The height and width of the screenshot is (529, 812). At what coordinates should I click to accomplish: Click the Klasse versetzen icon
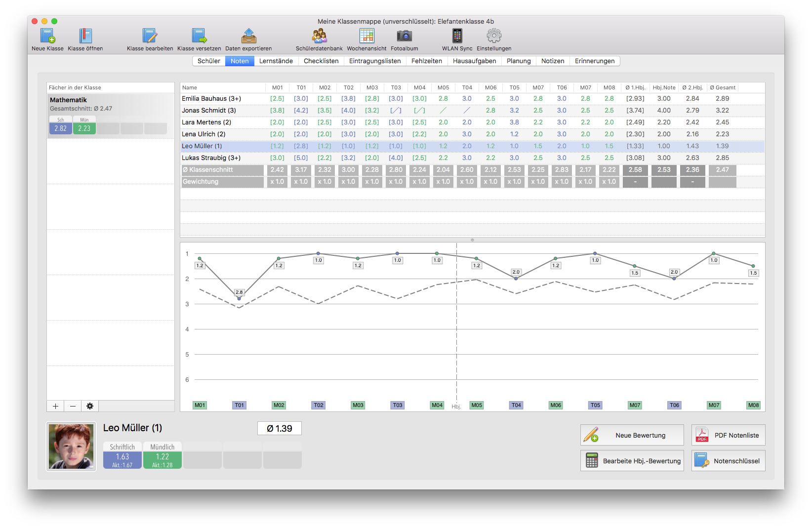pyautogui.click(x=199, y=36)
